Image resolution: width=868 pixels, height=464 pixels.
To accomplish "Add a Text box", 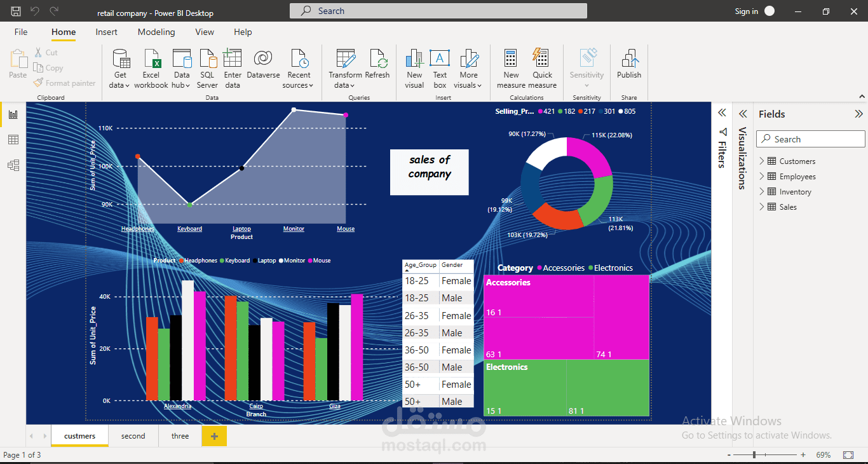I will (x=440, y=59).
